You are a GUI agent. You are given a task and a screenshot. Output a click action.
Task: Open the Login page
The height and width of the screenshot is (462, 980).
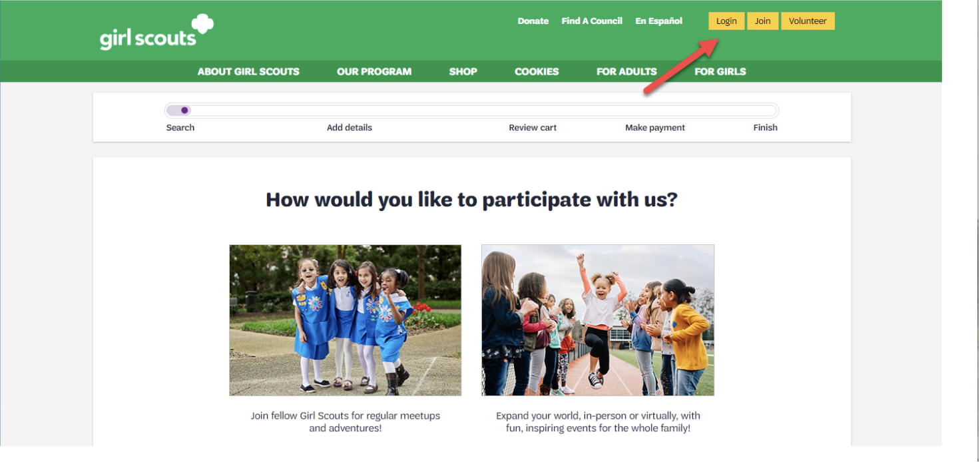coord(726,21)
